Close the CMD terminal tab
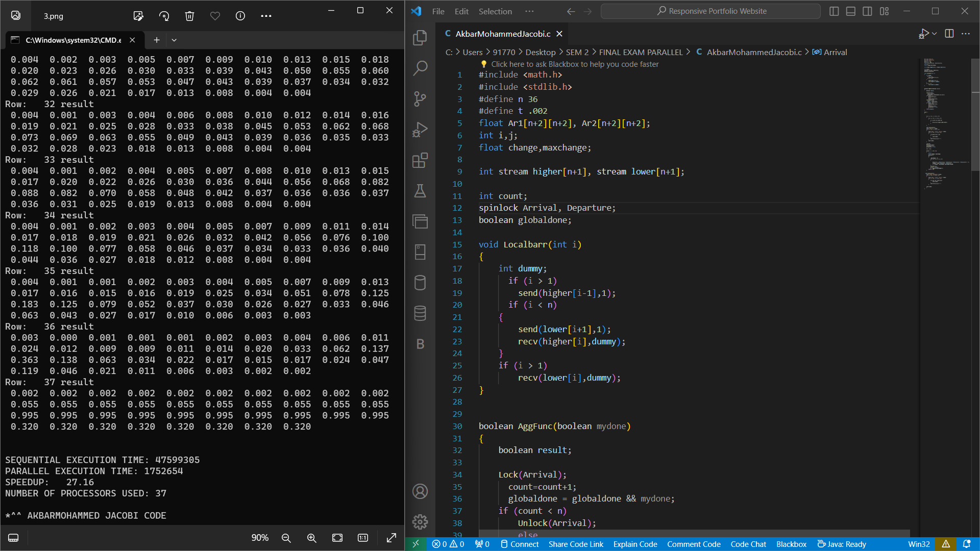The image size is (980, 551). [132, 40]
